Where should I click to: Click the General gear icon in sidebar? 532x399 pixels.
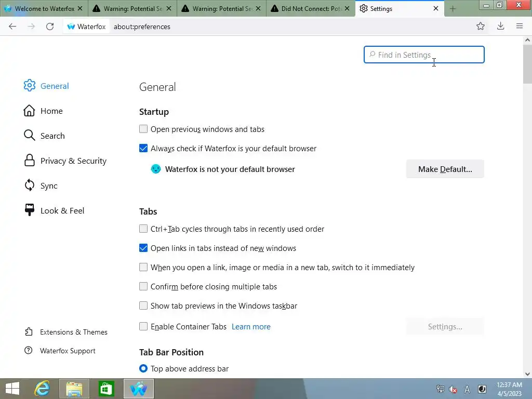pyautogui.click(x=30, y=86)
